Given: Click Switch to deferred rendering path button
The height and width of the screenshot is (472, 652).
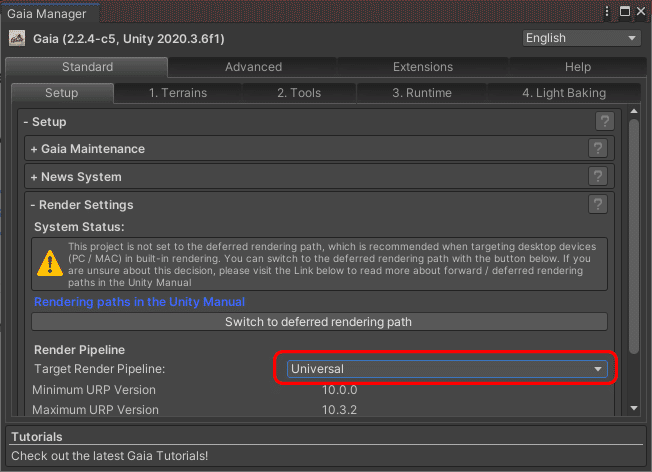Looking at the screenshot, I should point(319,322).
